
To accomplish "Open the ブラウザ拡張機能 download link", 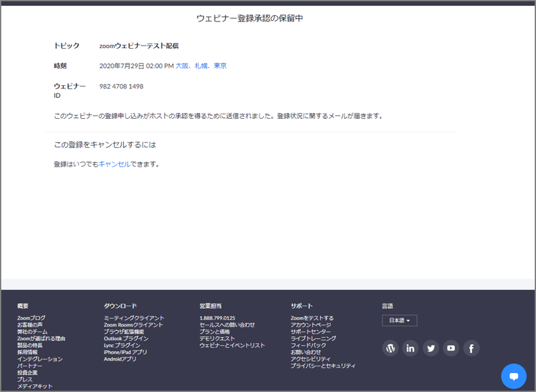I will pos(124,331).
